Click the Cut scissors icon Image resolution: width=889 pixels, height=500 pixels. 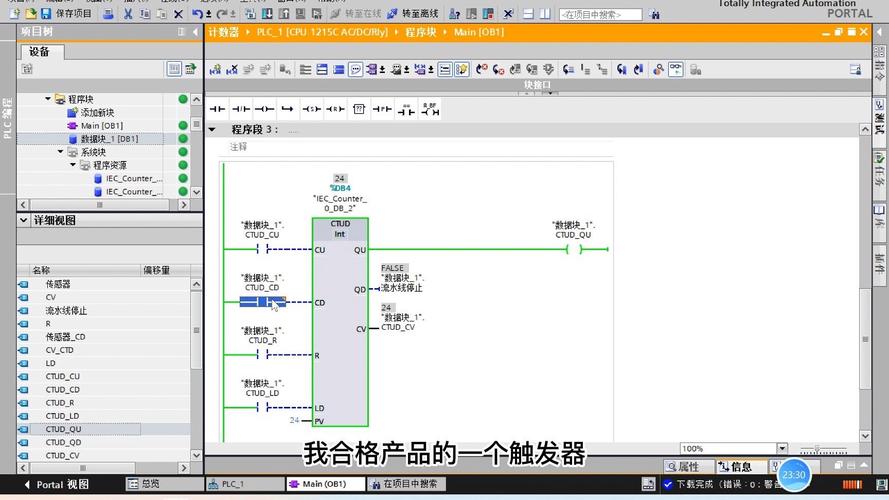(128, 14)
